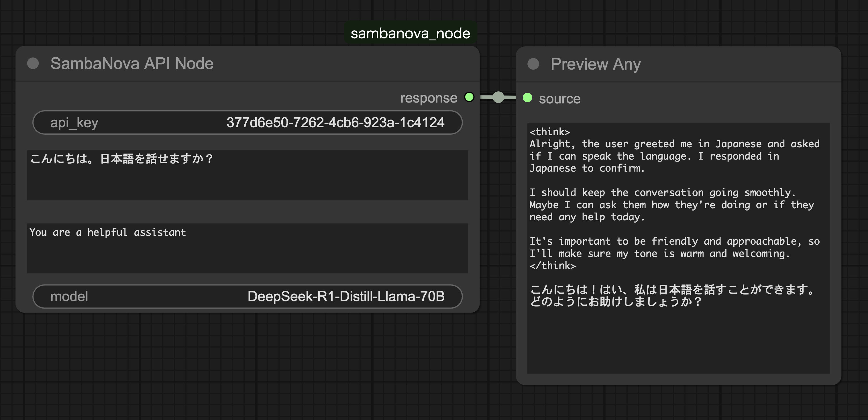Select the SambaNova API Node title
The width and height of the screenshot is (868, 420).
[132, 63]
